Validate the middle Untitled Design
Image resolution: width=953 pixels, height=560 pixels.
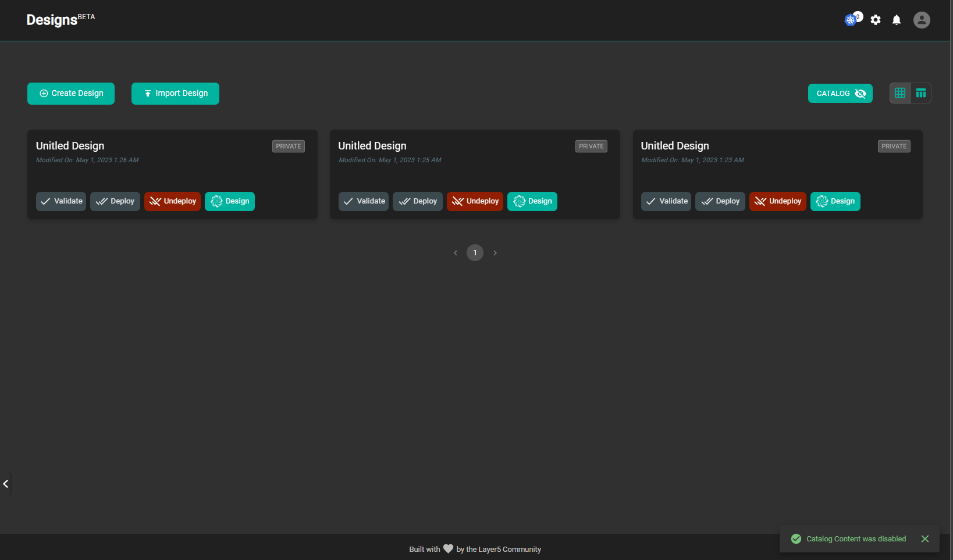363,201
